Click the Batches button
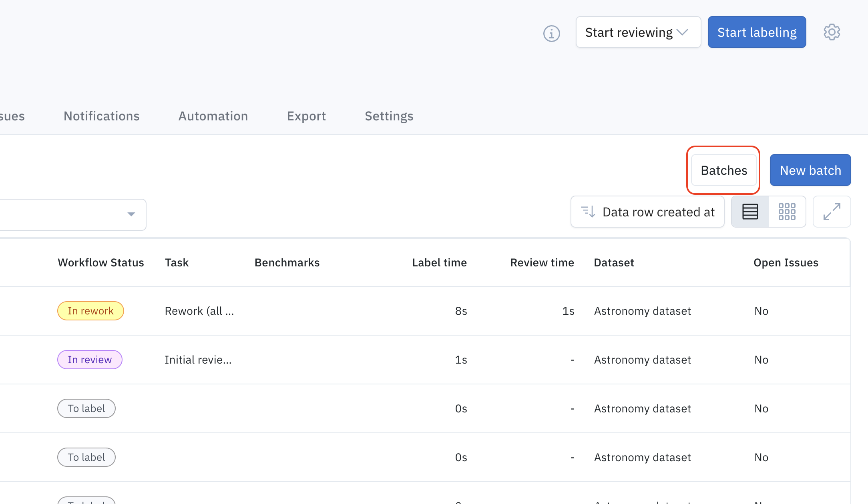 pyautogui.click(x=724, y=170)
